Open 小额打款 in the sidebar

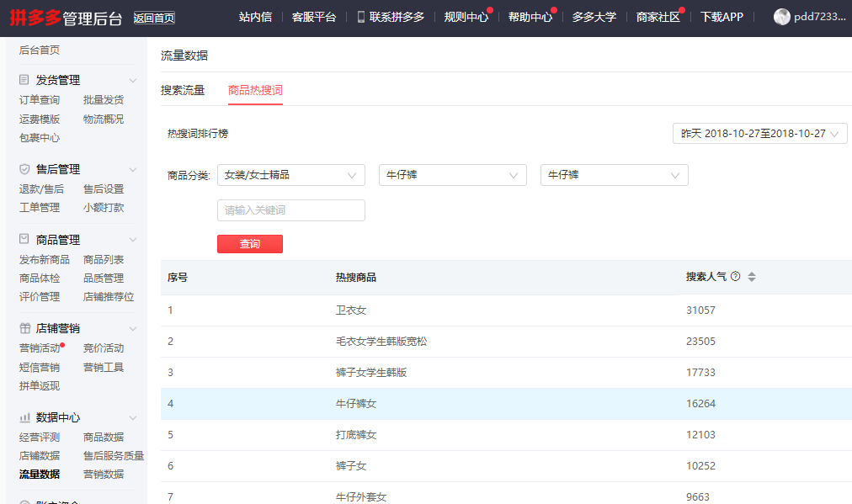tap(104, 208)
